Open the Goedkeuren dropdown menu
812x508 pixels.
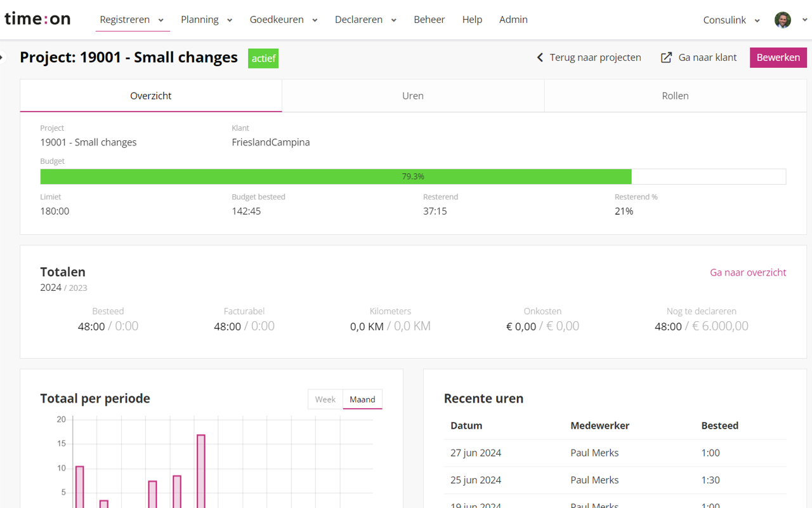pos(284,20)
